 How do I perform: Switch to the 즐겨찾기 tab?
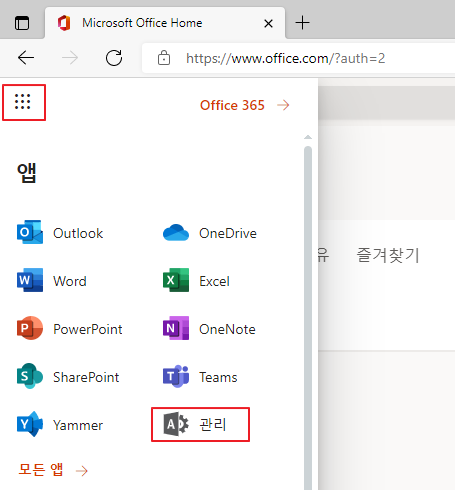(388, 255)
